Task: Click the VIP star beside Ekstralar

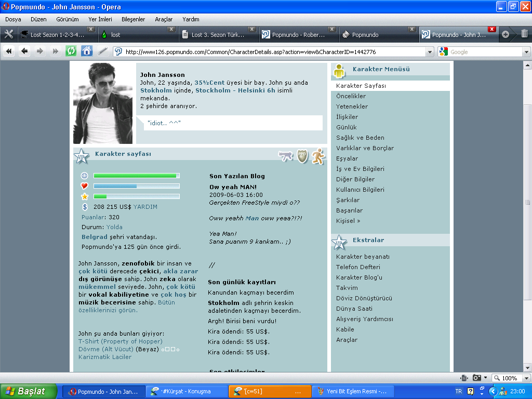Action: coord(339,242)
